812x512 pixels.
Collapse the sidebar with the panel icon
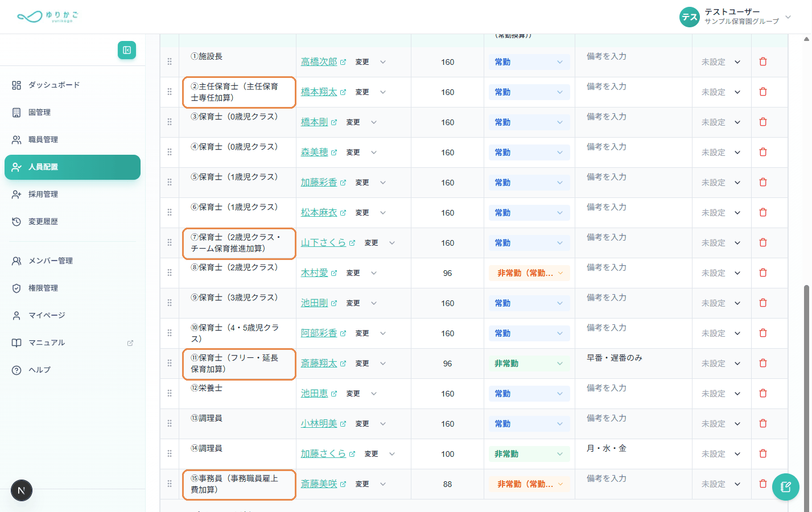[127, 50]
